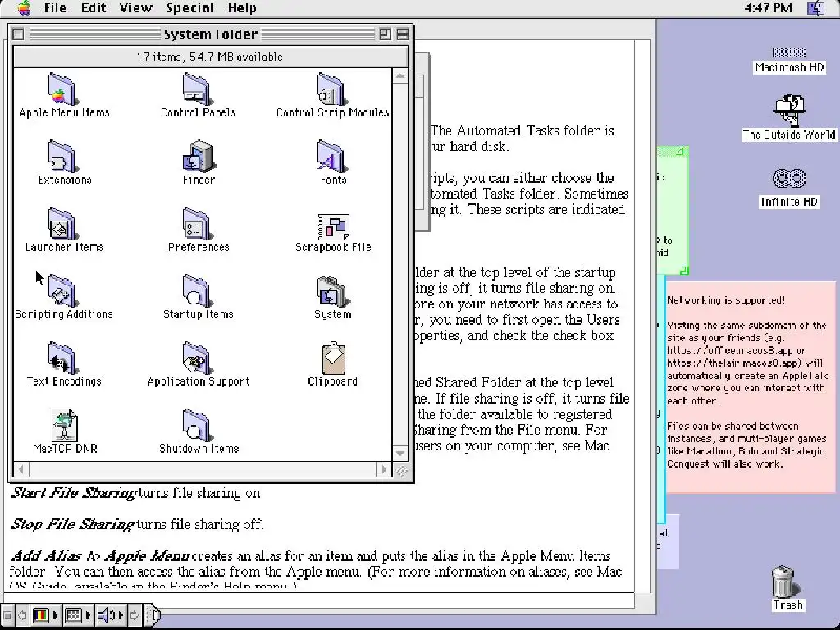Select the Startup Items folder

click(x=197, y=291)
